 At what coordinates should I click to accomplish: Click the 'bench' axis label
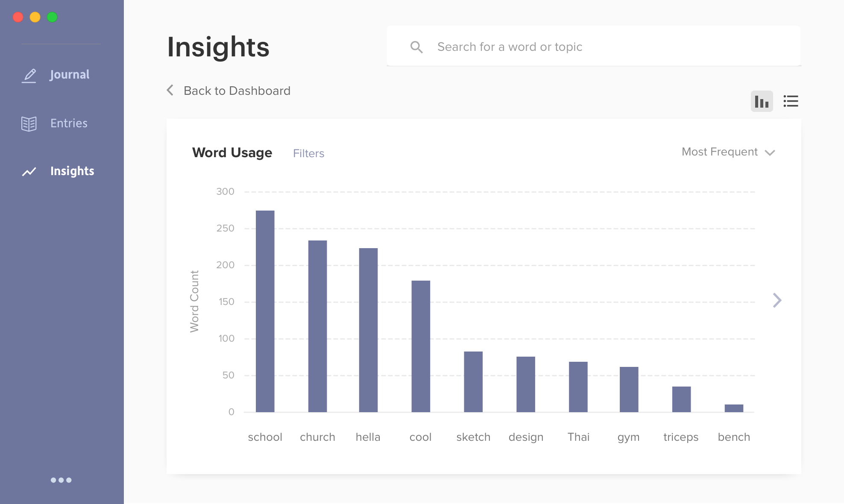734,437
